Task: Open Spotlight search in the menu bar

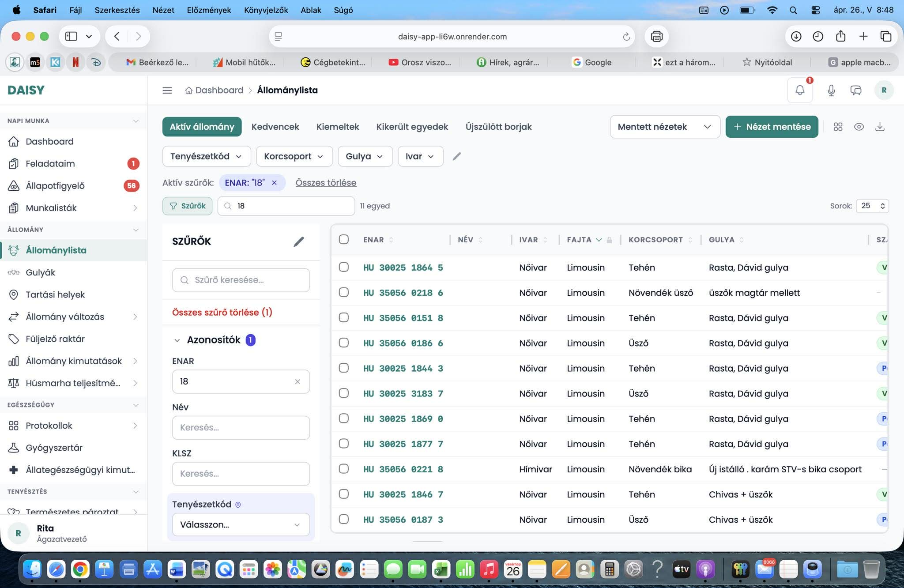Action: click(x=793, y=10)
